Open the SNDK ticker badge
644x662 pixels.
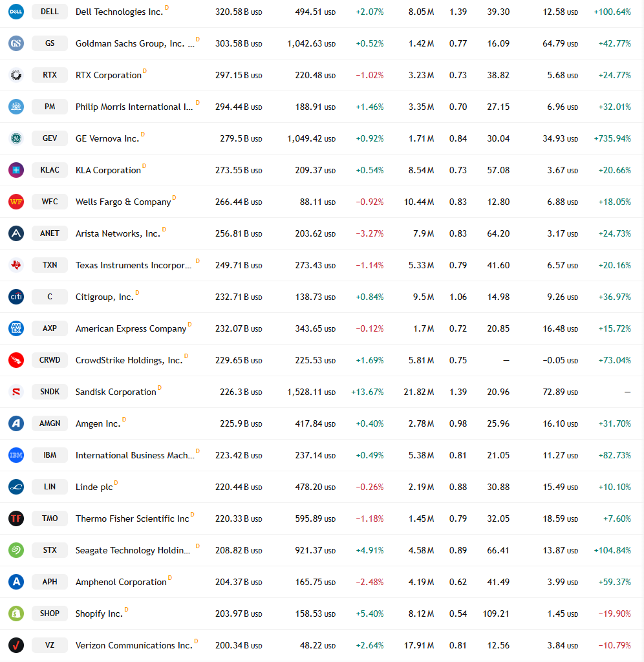tap(50, 392)
